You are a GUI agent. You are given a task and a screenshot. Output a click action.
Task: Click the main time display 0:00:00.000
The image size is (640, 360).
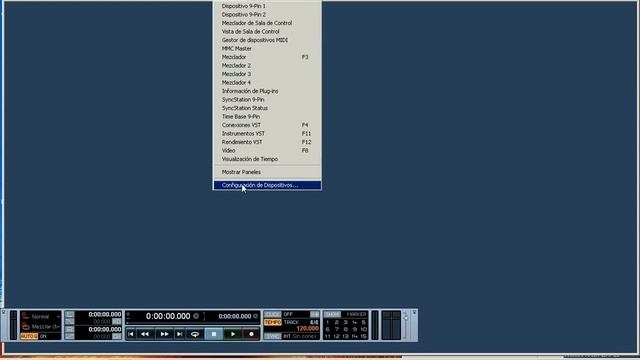tap(168, 316)
